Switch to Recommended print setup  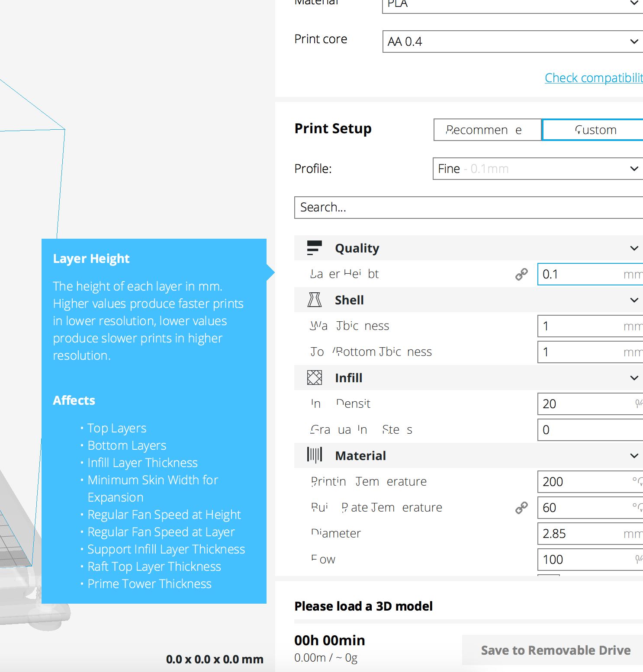pyautogui.click(x=488, y=130)
